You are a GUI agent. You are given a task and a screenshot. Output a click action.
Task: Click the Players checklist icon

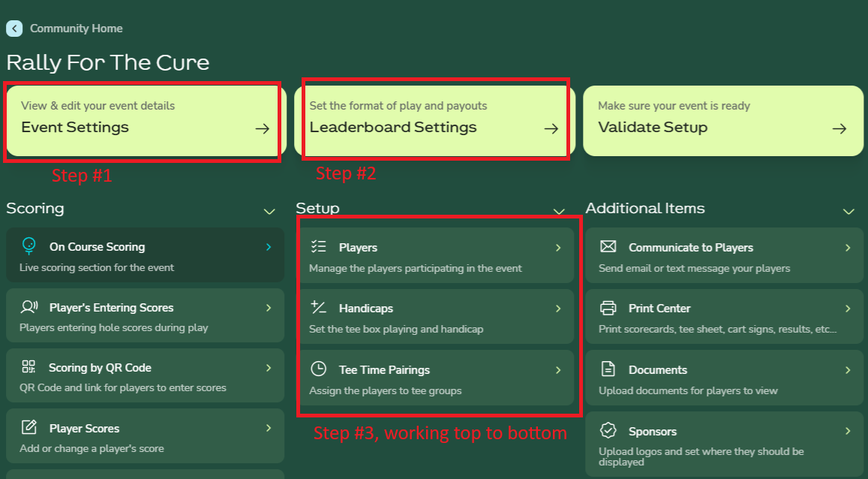318,246
